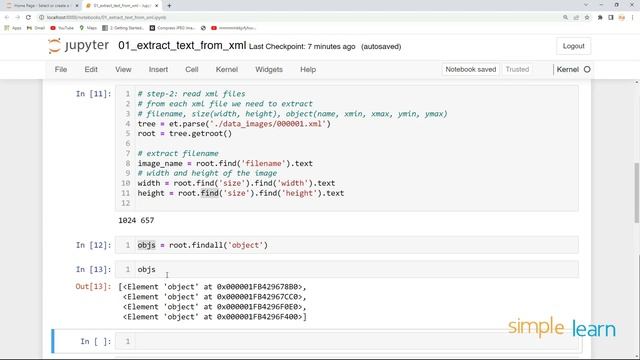Open the Compress JPEG bookmark

(x=172, y=28)
